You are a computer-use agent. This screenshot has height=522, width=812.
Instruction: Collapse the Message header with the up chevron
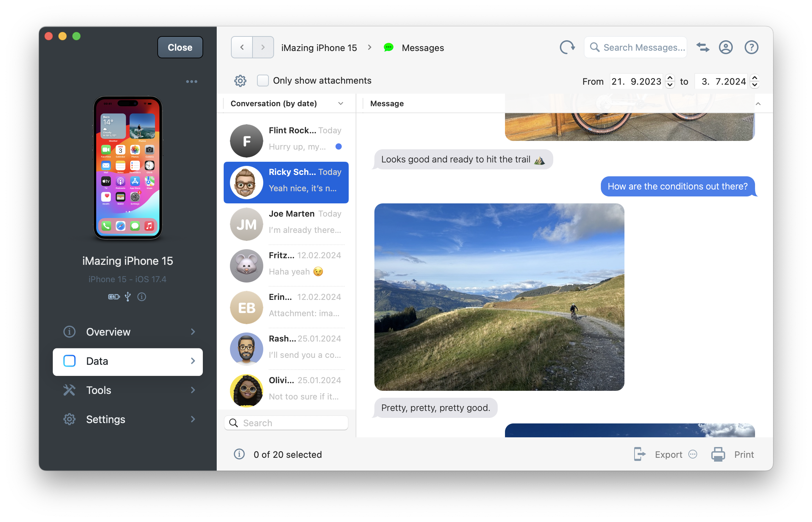pyautogui.click(x=758, y=104)
